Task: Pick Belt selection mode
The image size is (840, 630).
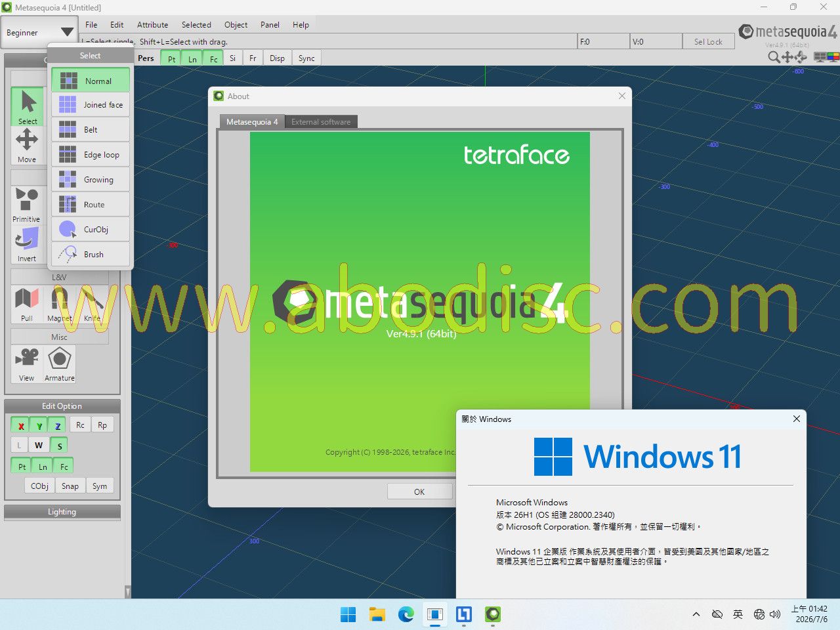Action: (x=91, y=130)
